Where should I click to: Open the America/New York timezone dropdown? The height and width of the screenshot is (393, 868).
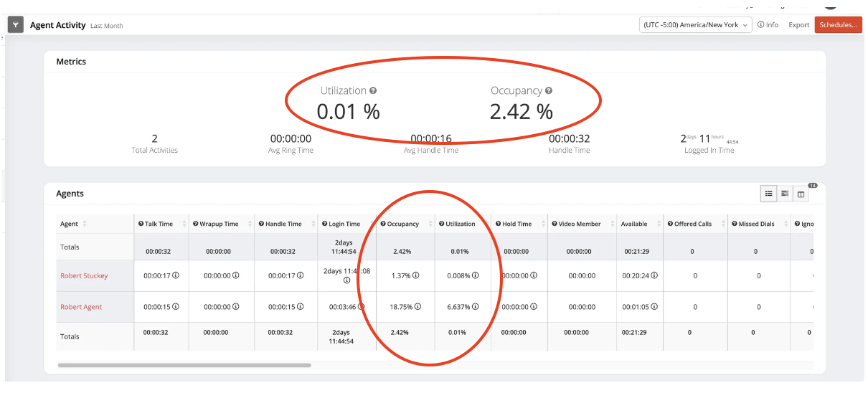click(x=694, y=25)
